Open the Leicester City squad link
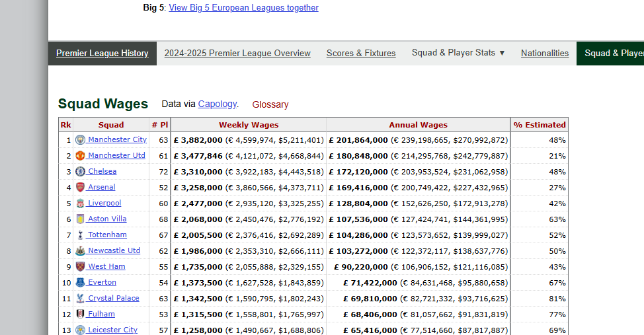644x335 pixels. (112, 330)
